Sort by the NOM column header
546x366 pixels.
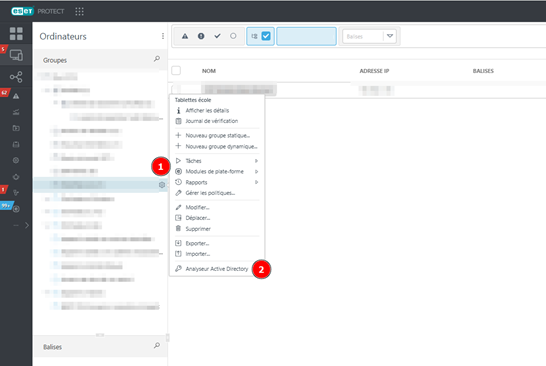[209, 71]
